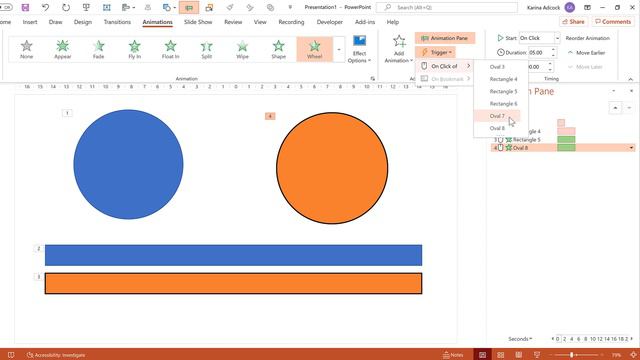
Task: Undo the last action
Action: [45, 7]
